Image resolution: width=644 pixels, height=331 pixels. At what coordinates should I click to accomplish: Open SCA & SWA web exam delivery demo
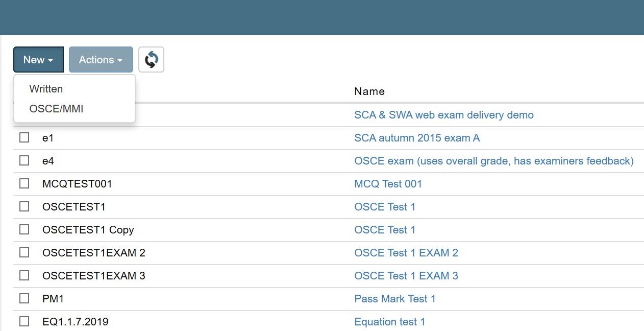444,115
